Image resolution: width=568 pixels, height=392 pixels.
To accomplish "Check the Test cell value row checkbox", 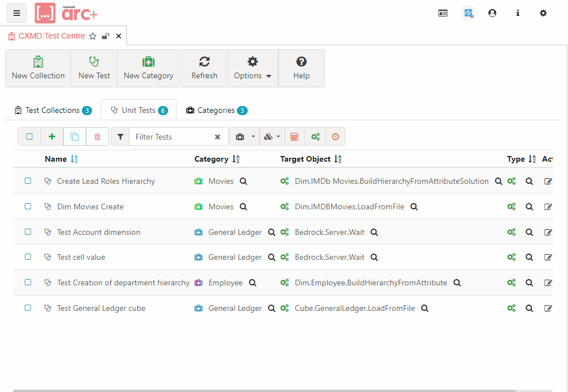I will pos(28,257).
